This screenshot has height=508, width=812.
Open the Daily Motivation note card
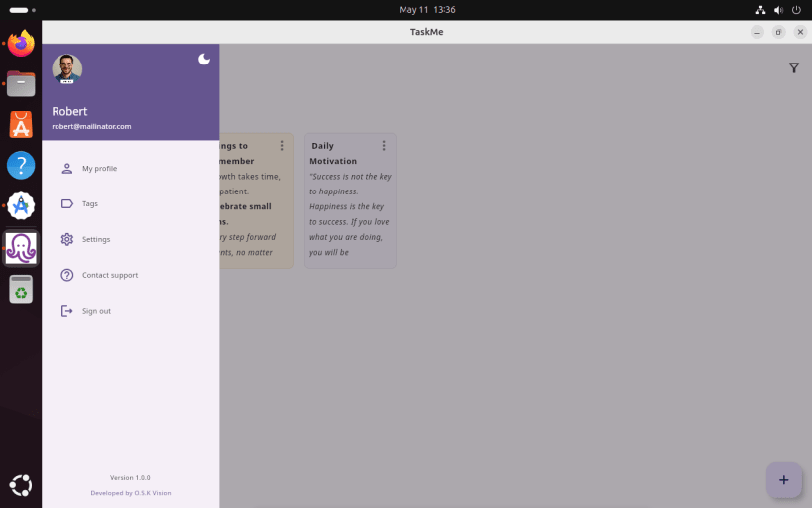(351, 200)
